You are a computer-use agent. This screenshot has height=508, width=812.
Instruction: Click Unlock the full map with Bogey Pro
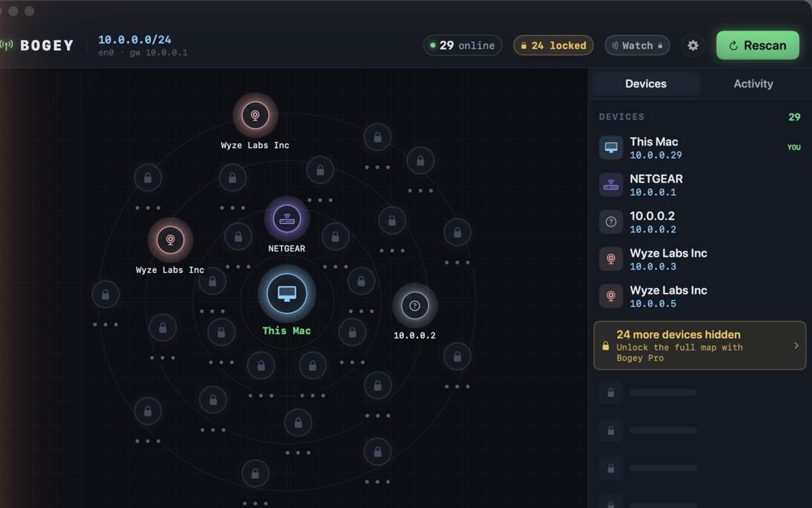[679, 352]
